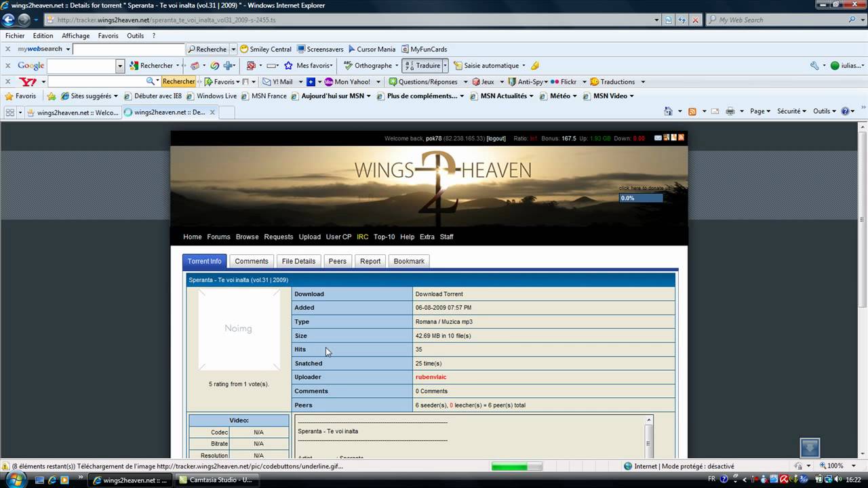Open the Fichier menu

point(15,36)
